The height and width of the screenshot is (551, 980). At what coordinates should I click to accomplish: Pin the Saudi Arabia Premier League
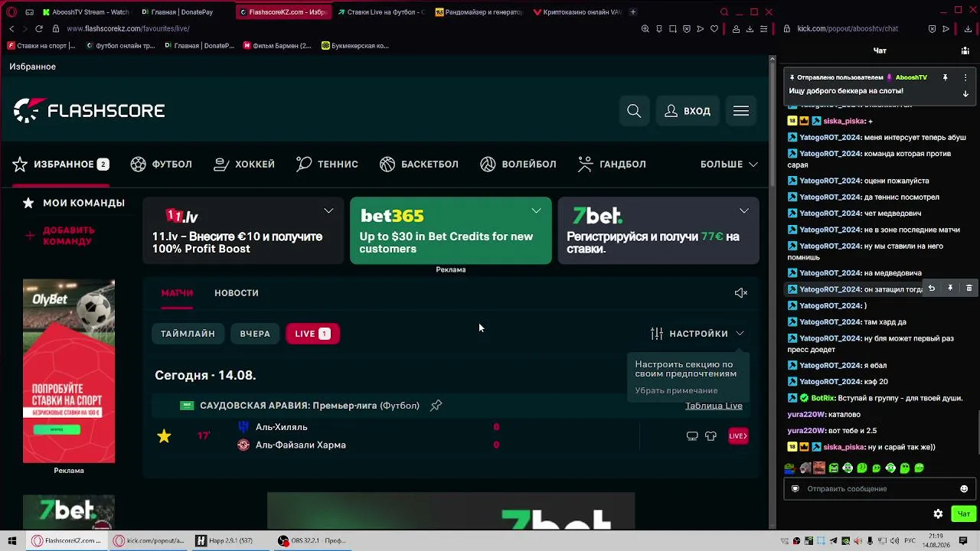[436, 406]
